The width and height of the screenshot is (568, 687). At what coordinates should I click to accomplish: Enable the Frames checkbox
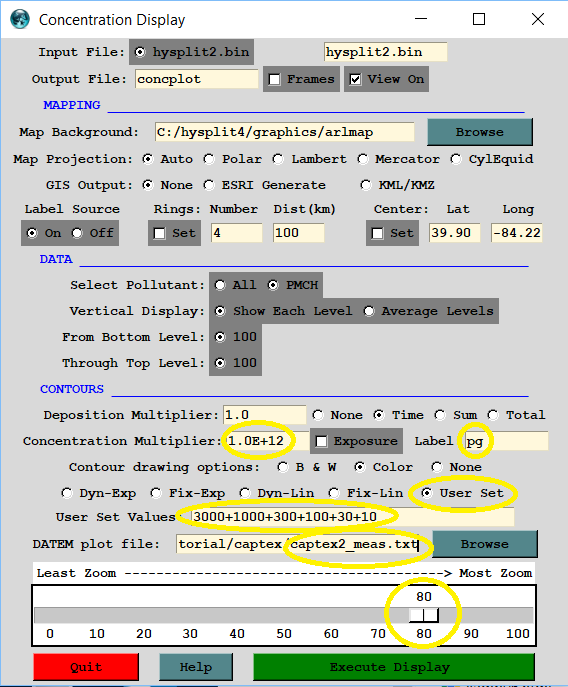click(274, 79)
